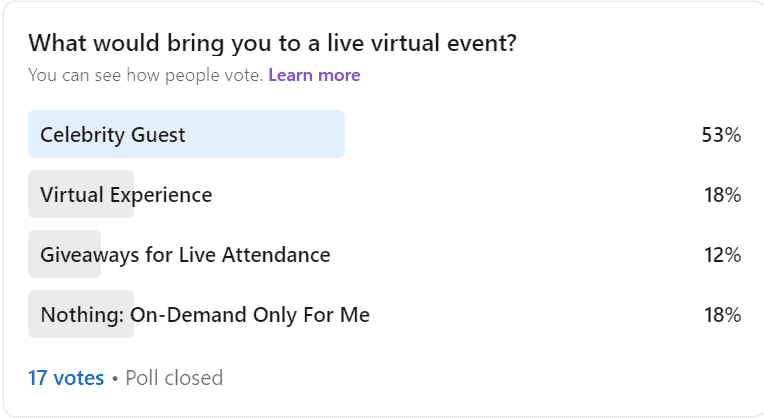Open the Learn more link
764x418 pixels.
pyautogui.click(x=314, y=75)
